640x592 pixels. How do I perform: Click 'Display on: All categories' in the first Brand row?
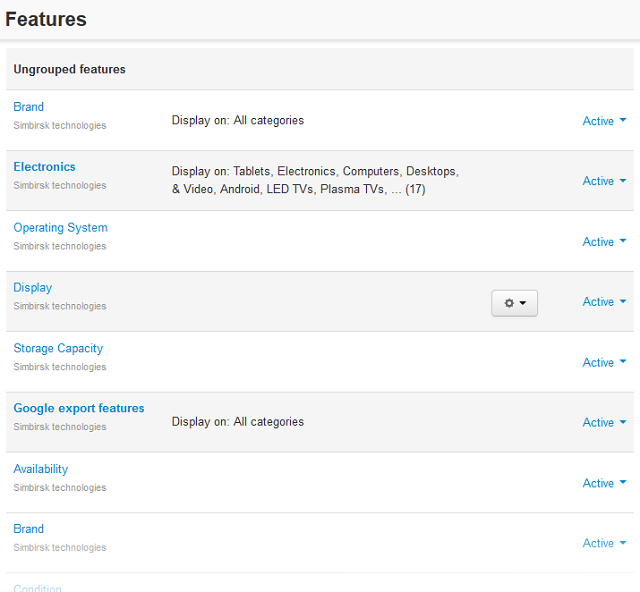click(238, 120)
